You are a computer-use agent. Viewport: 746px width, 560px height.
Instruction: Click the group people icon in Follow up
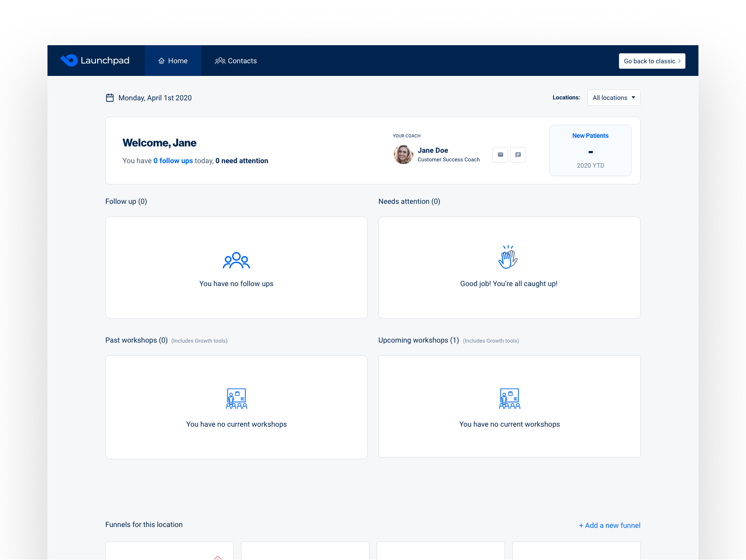tap(236, 260)
